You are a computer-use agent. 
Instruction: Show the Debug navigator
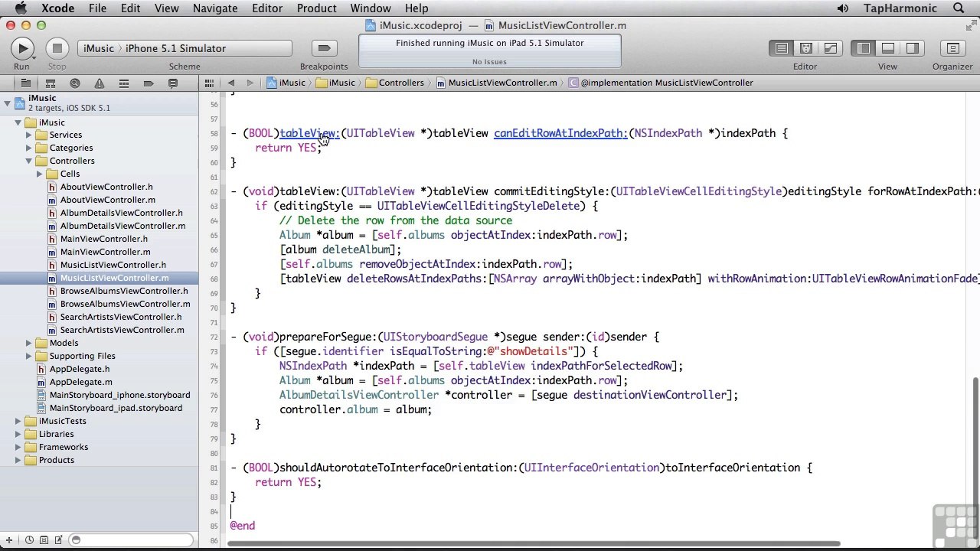pos(123,83)
